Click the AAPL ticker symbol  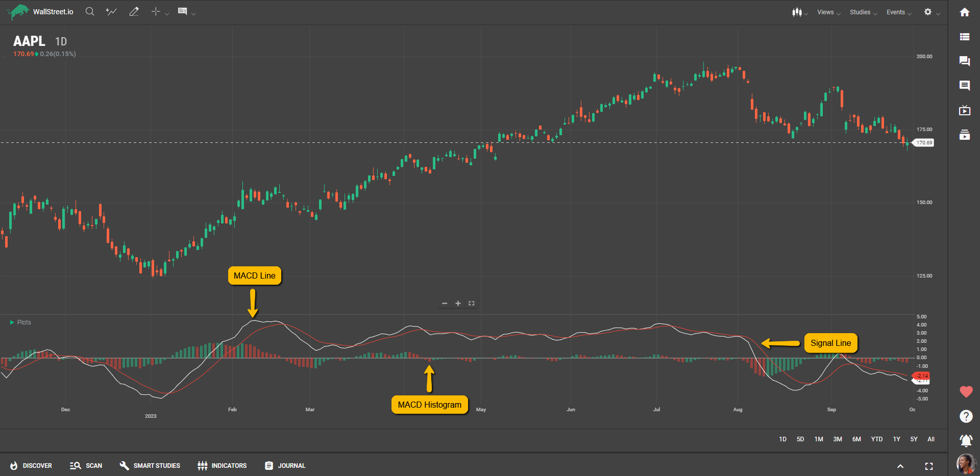29,41
